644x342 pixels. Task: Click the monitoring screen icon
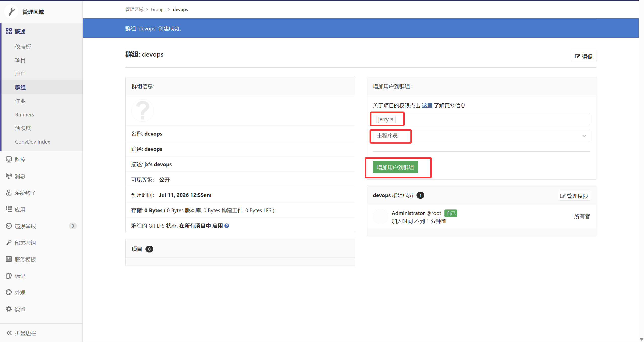pyautogui.click(x=9, y=159)
